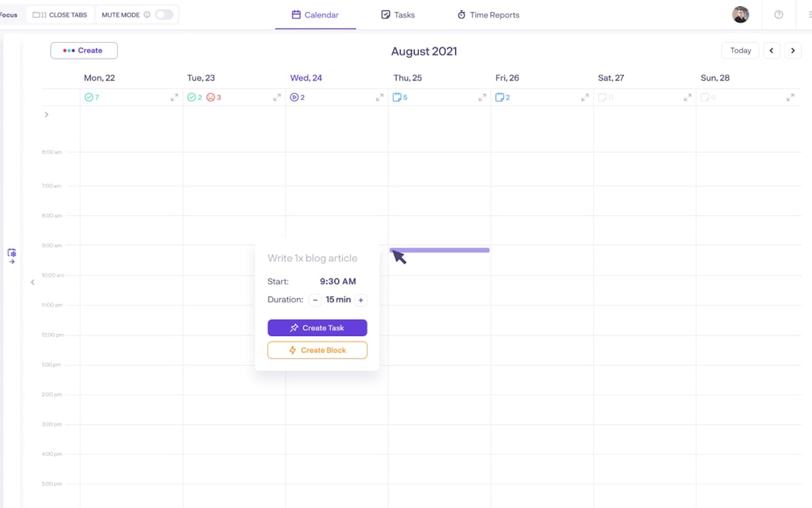Expand the Friday 26 day column
812x508 pixels.
pos(585,97)
